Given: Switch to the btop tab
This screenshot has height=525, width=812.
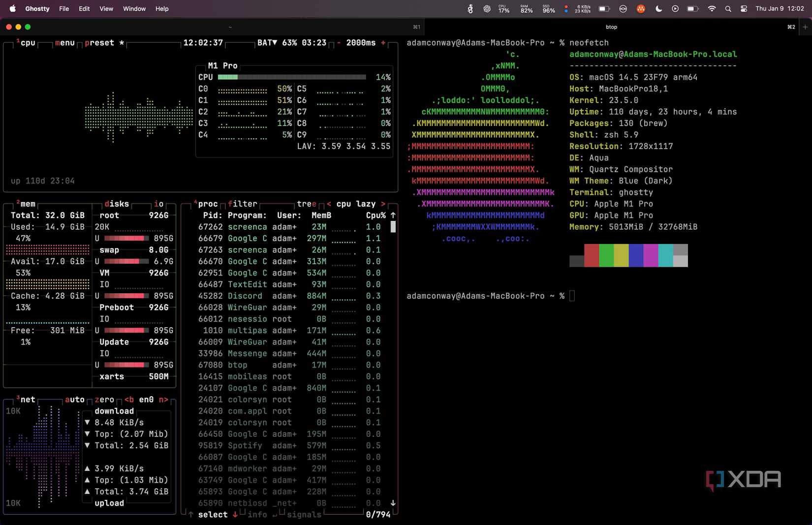Looking at the screenshot, I should point(611,27).
